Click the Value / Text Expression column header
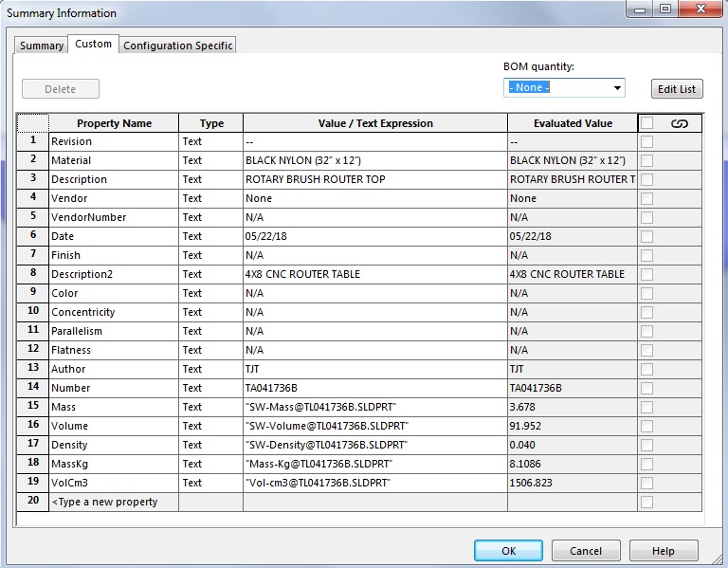The height and width of the screenshot is (568, 728). (375, 123)
